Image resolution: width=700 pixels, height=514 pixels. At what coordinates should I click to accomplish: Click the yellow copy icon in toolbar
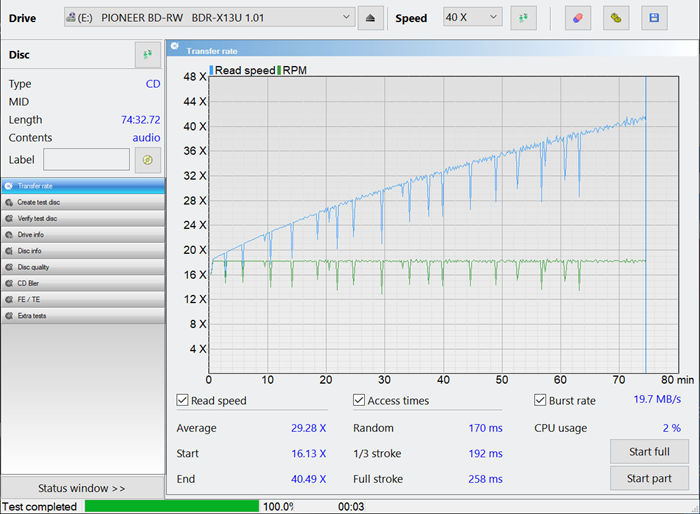(x=616, y=18)
